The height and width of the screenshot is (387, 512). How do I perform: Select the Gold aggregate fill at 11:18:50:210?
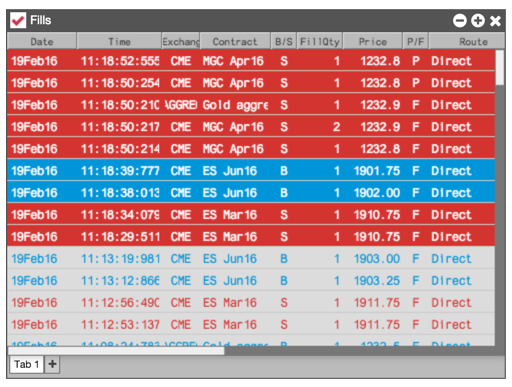[x=251, y=105]
